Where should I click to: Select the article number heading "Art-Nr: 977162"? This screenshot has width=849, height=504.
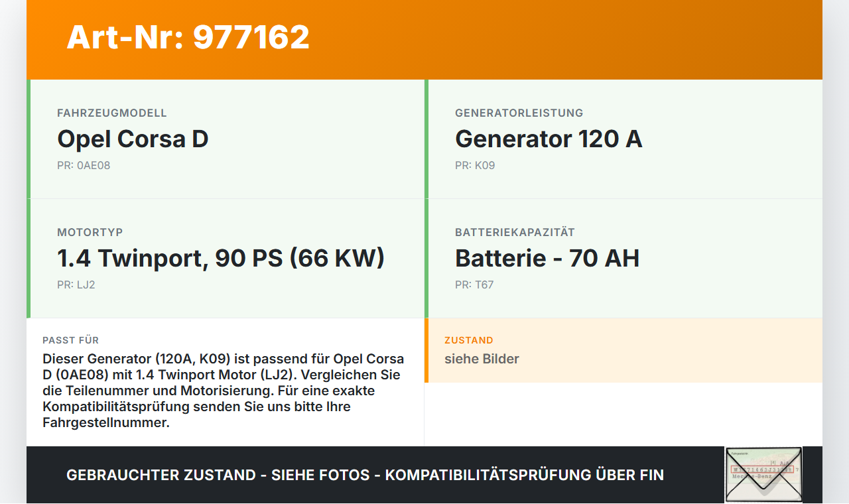188,37
